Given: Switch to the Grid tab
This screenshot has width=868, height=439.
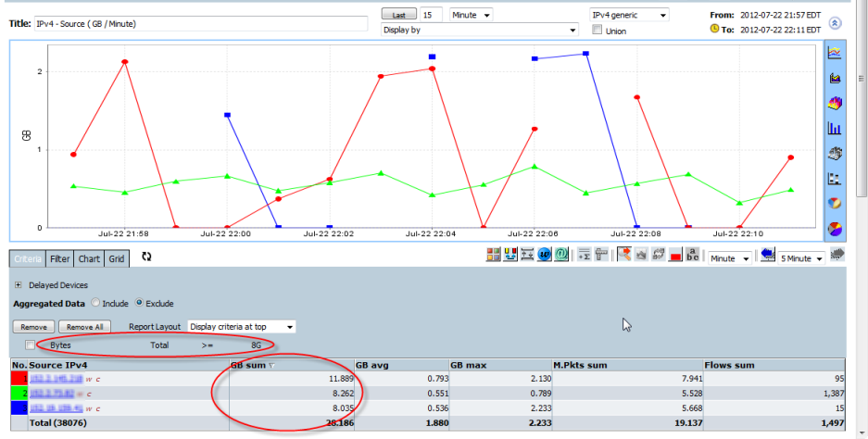Looking at the screenshot, I should tap(116, 258).
